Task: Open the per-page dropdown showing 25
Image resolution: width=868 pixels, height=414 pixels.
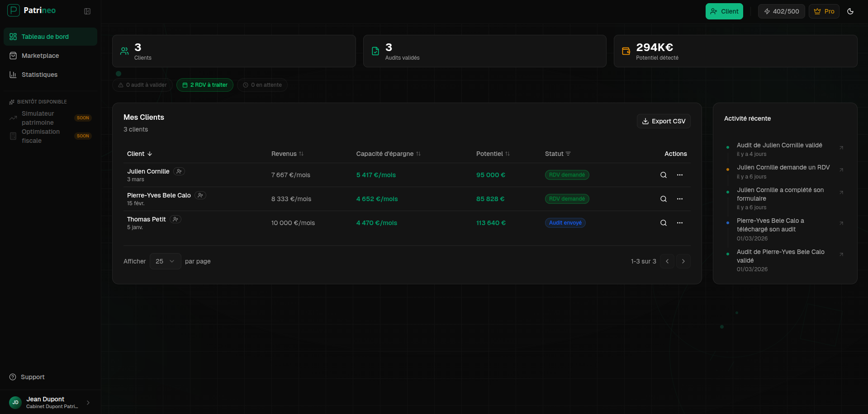Action: coord(165,261)
